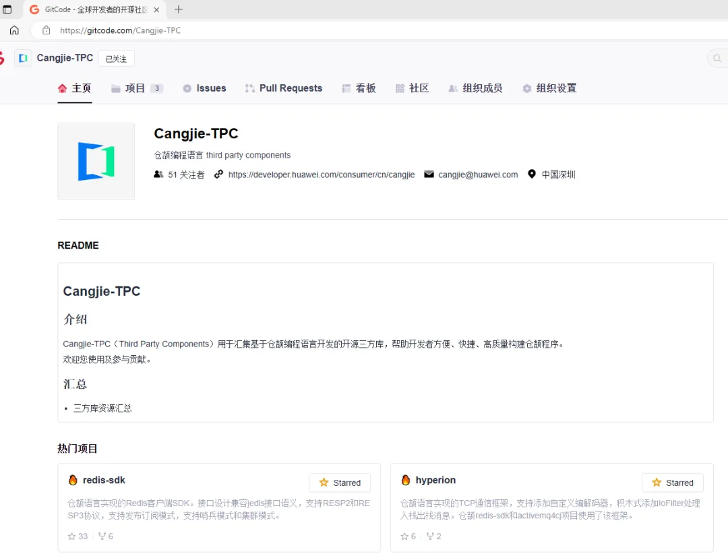The height and width of the screenshot is (560, 728).
Task: Click the fire icon next to redis-sdk
Action: tap(73, 480)
